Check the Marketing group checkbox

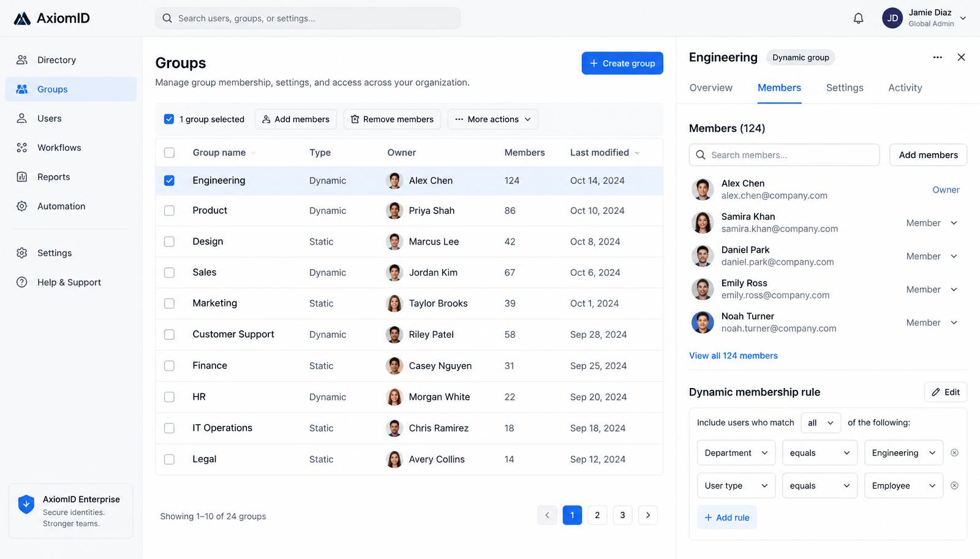[170, 303]
